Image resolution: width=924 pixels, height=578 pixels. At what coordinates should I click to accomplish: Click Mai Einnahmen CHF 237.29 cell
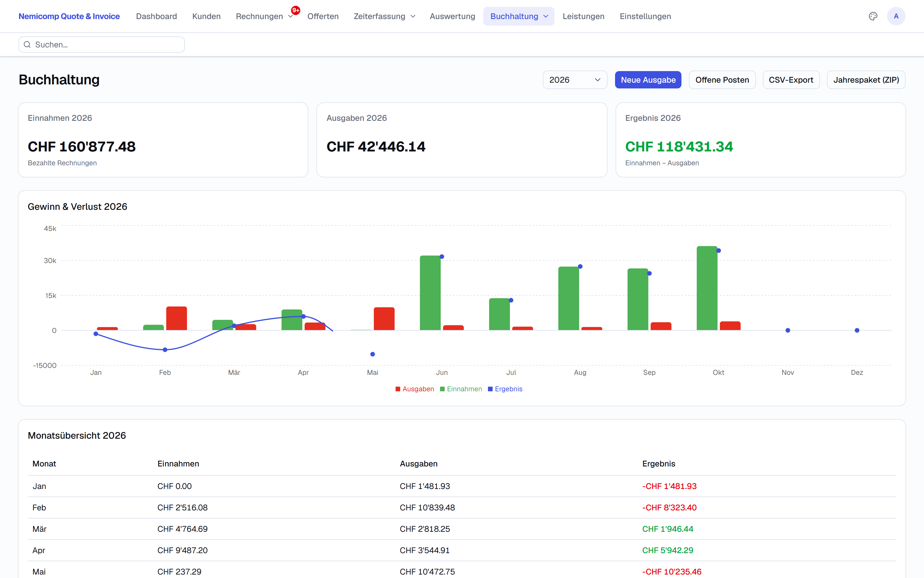pyautogui.click(x=179, y=572)
